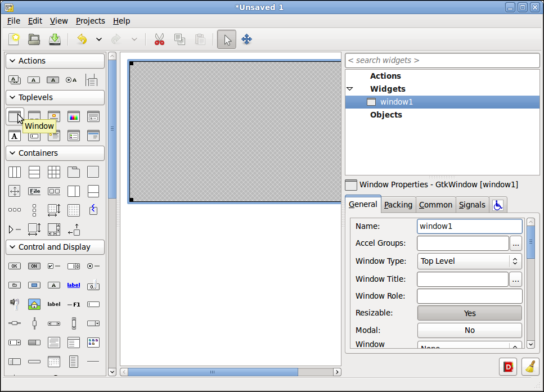
Task: Create a new project with the toolbar icon
Action: (x=14, y=39)
